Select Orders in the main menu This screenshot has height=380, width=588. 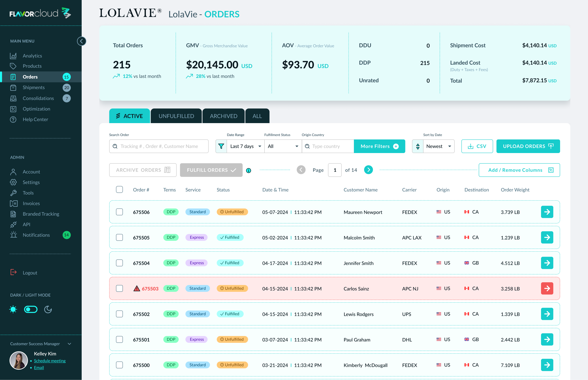pos(41,77)
